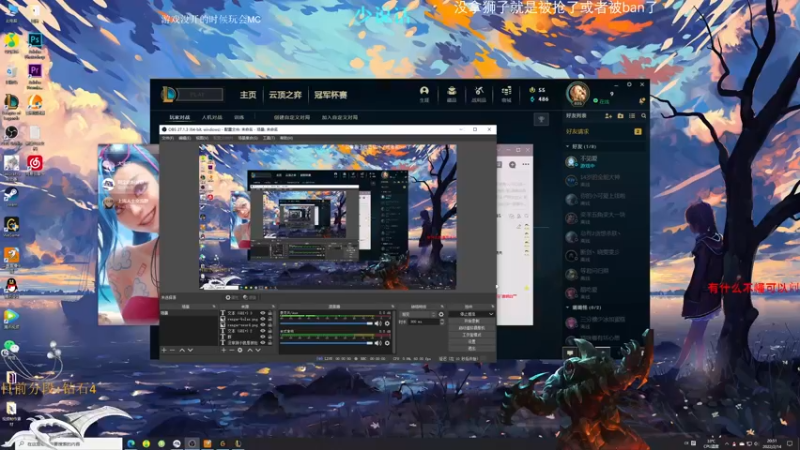The width and height of the screenshot is (800, 450).
Task: Toggle lock of 文本 (GDI+) 2 source
Action: tap(270, 331)
